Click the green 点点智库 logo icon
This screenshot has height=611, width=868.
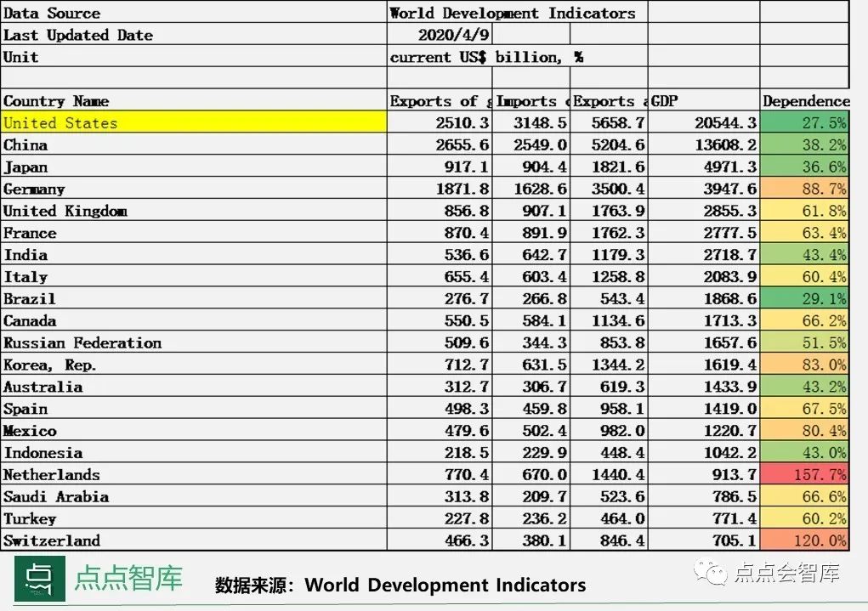pyautogui.click(x=40, y=580)
